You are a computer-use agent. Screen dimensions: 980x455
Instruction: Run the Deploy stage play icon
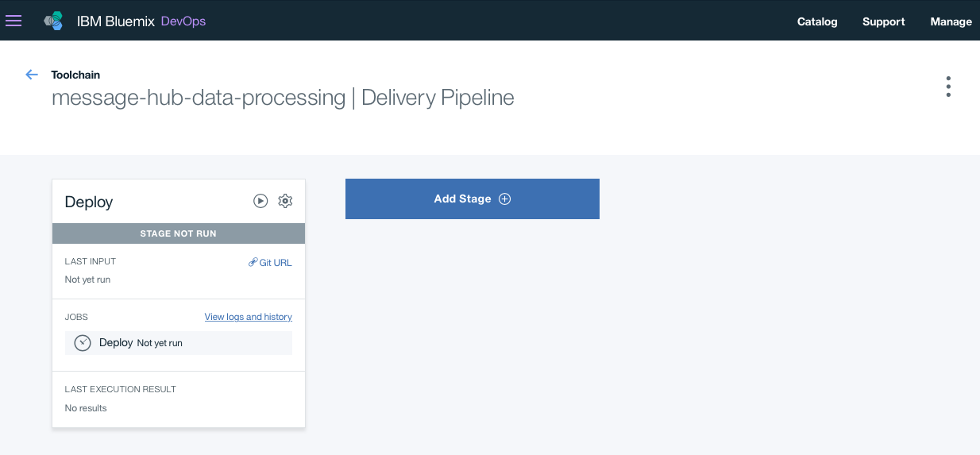point(260,201)
